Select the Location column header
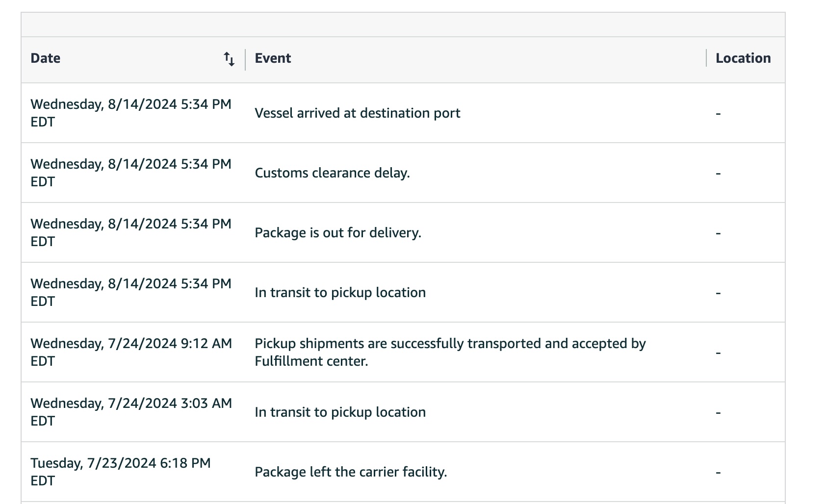Image resolution: width=826 pixels, height=504 pixels. [x=743, y=58]
